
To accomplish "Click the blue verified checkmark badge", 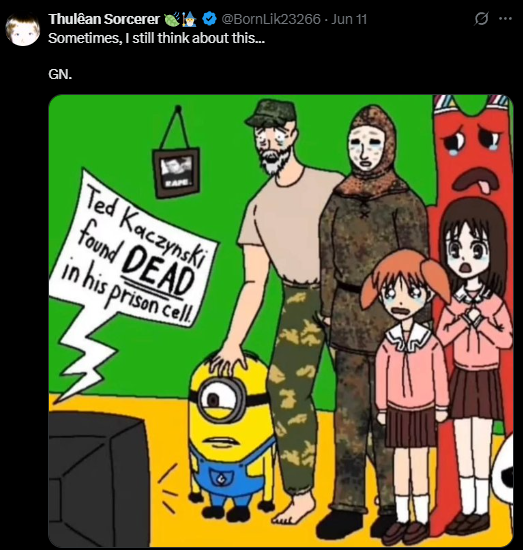I will click(209, 19).
